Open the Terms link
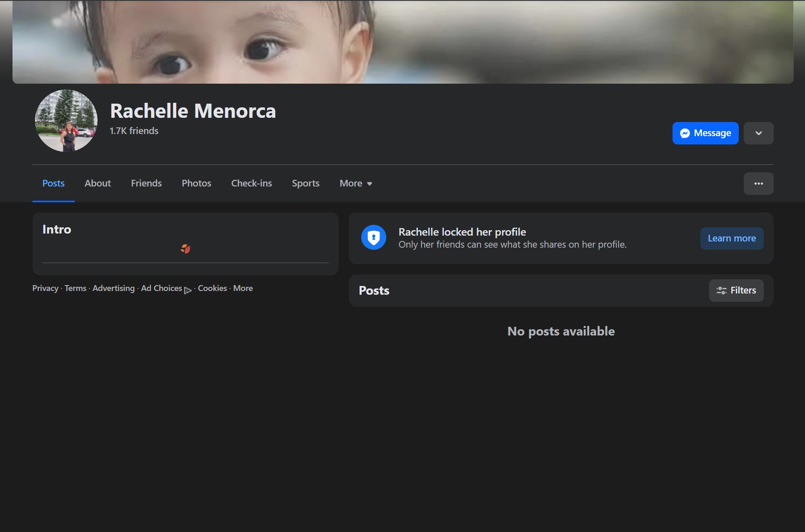 pos(75,288)
